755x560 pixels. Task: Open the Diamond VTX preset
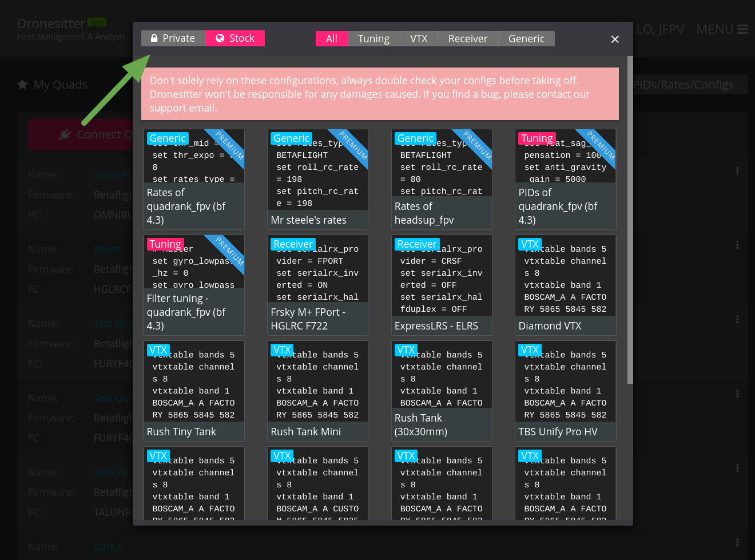pos(565,285)
